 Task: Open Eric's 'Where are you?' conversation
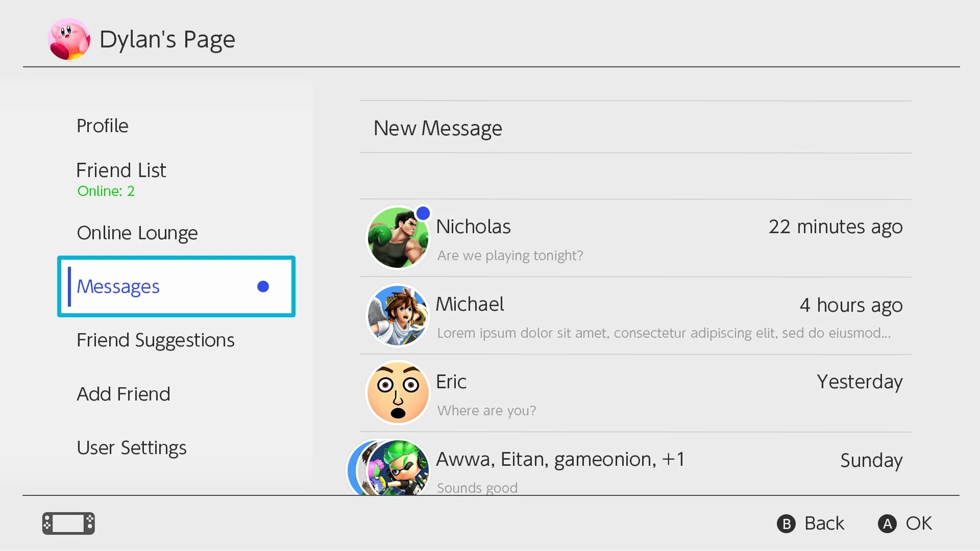click(x=635, y=393)
